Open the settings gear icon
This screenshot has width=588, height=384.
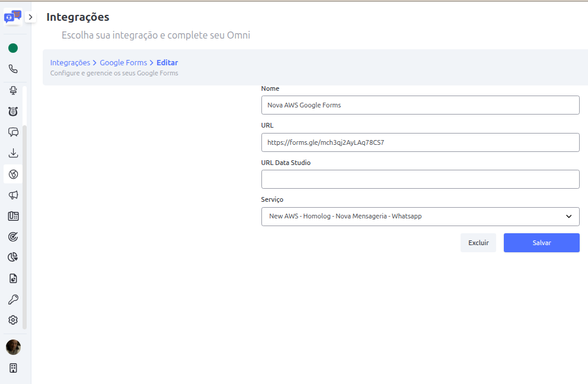click(13, 320)
